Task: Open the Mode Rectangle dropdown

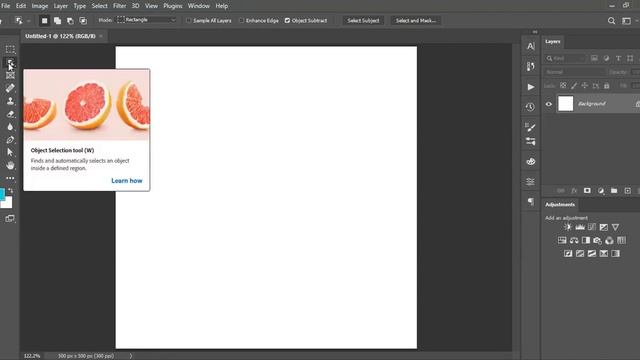Action: click(x=147, y=20)
